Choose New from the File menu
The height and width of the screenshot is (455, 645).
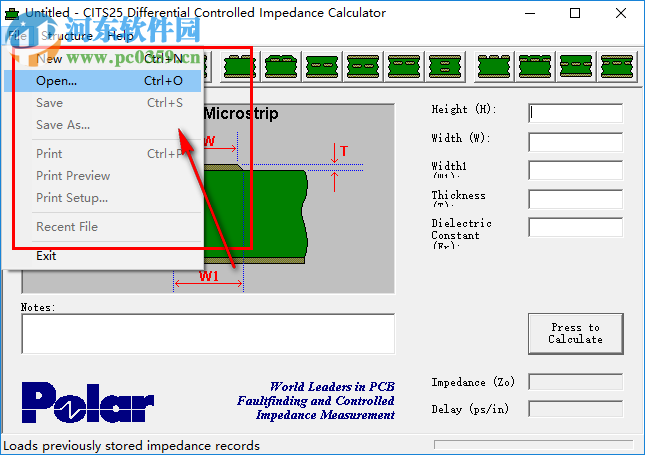pyautogui.click(x=103, y=59)
